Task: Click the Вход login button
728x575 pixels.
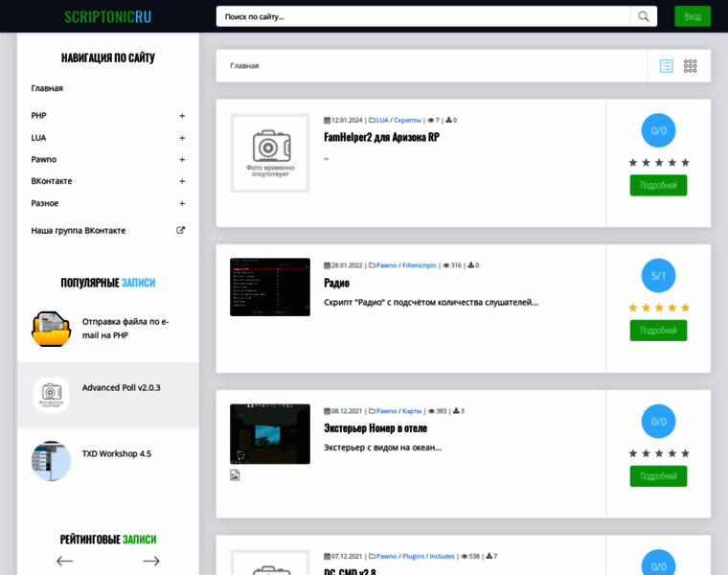Action: [x=693, y=16]
